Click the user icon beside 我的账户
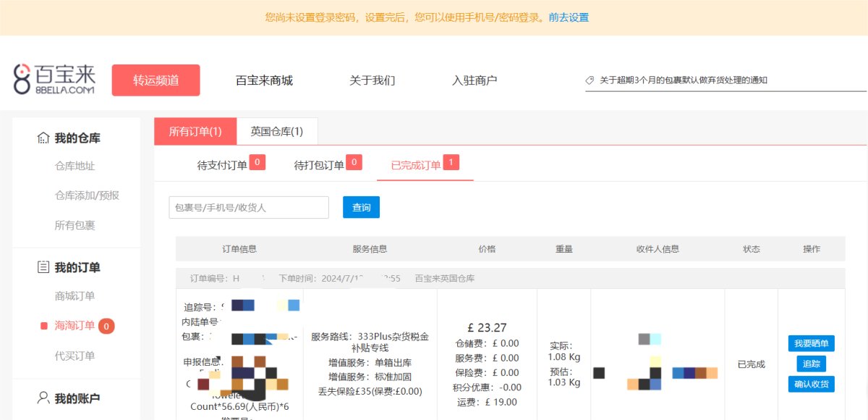The width and height of the screenshot is (868, 420). (x=43, y=398)
